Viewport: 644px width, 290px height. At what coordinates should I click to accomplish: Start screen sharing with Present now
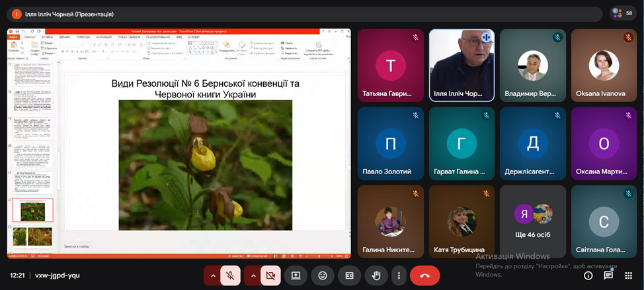(296, 275)
